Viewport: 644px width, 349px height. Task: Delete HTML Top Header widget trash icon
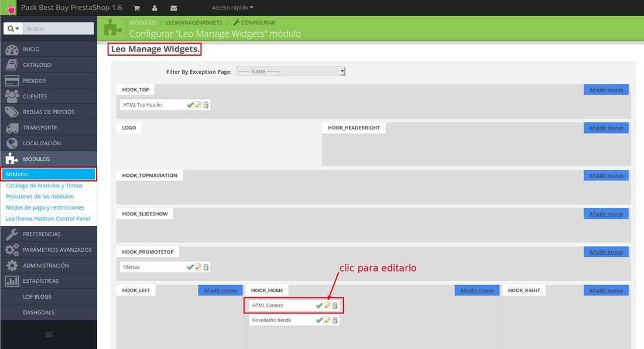(x=205, y=105)
